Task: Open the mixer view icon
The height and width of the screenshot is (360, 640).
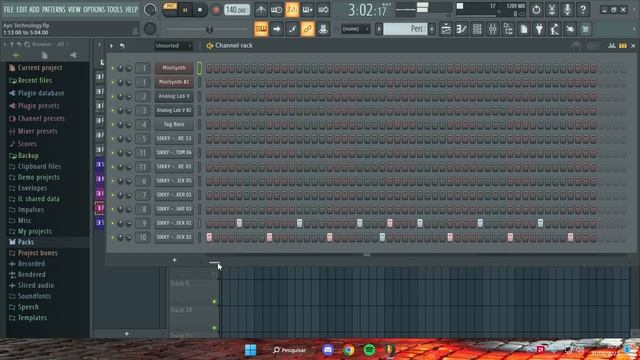Action: point(492,29)
